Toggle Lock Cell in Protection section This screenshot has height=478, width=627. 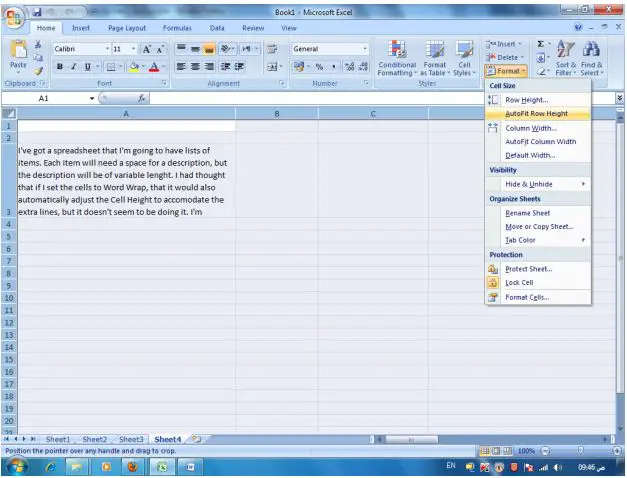(519, 283)
